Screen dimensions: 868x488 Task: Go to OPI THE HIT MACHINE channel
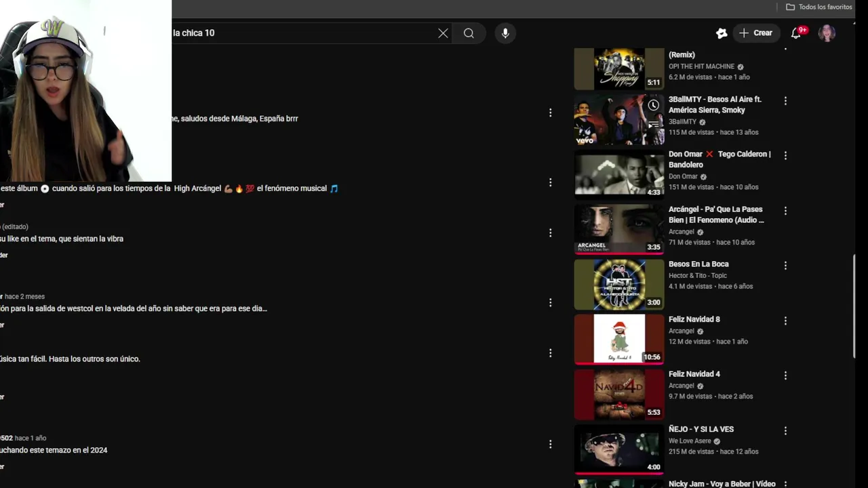click(x=701, y=66)
